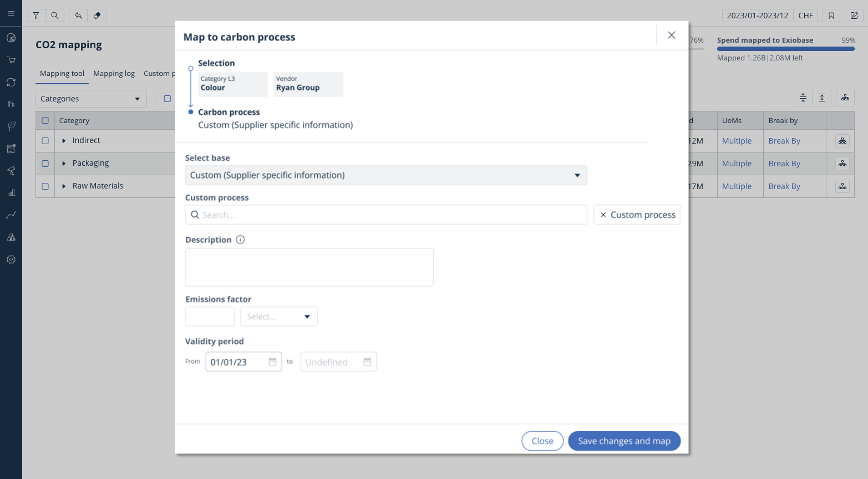The width and height of the screenshot is (868, 479).
Task: Open settings gear in left sidebar
Action: tap(11, 259)
